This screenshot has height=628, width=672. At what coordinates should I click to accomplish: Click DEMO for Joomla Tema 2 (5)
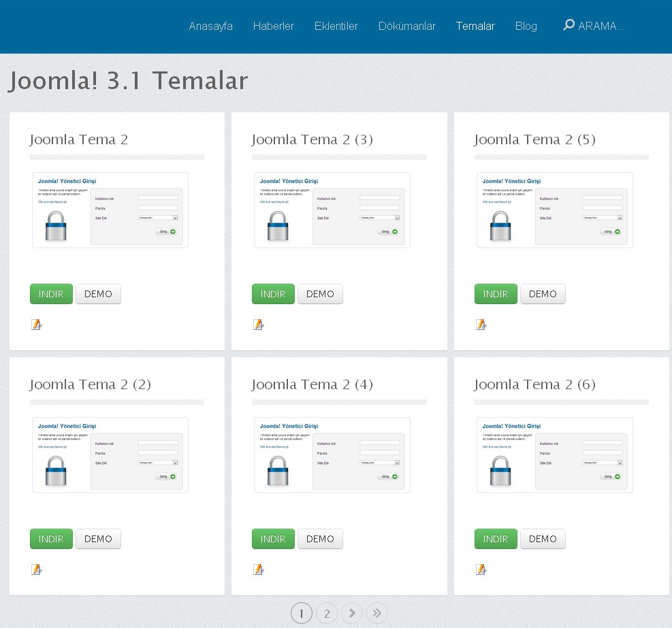543,294
